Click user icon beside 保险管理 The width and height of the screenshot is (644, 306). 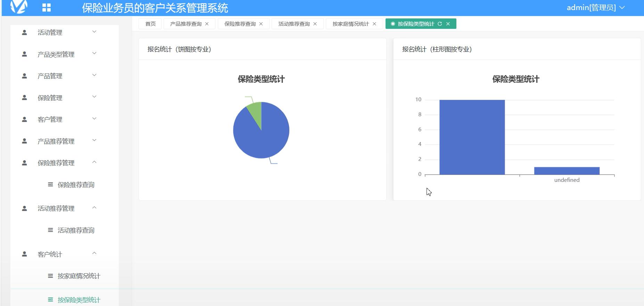pyautogui.click(x=24, y=98)
